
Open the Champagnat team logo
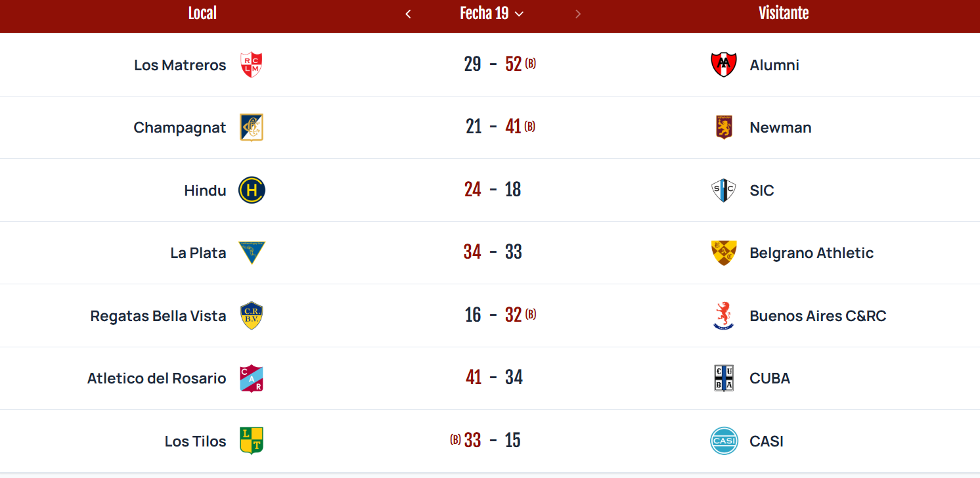[252, 127]
